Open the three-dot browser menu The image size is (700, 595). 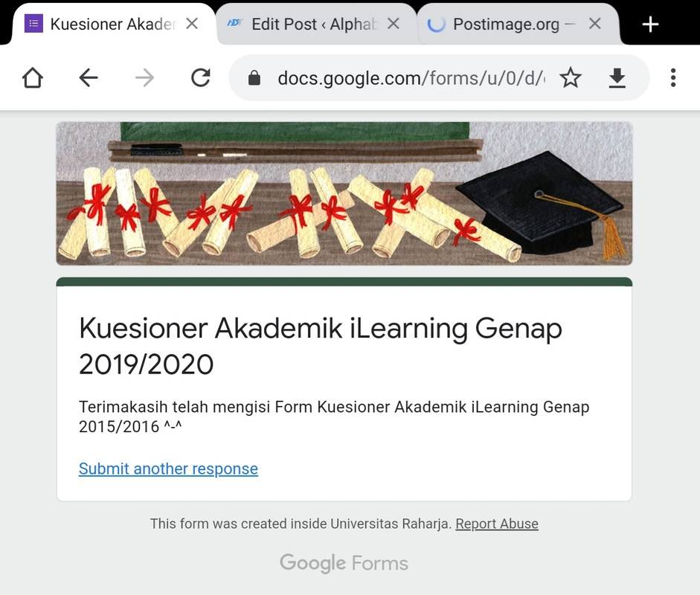pyautogui.click(x=673, y=77)
